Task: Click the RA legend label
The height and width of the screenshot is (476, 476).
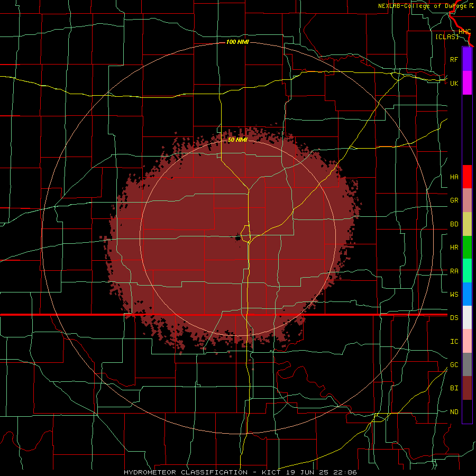Action: [454, 271]
